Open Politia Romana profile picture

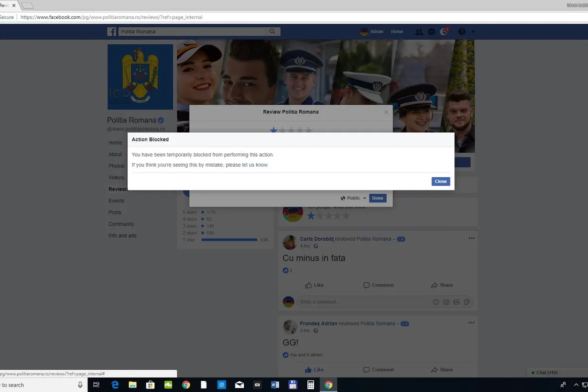[x=140, y=77]
